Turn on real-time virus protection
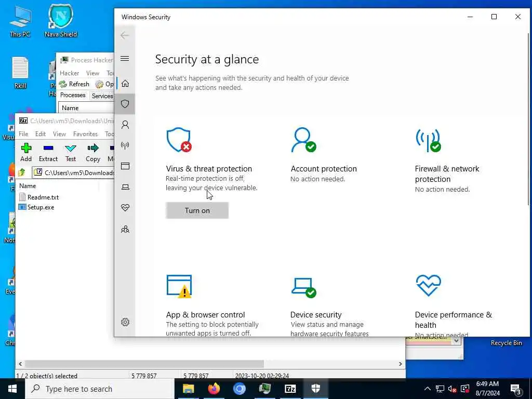The width and height of the screenshot is (532, 399). coord(197,210)
